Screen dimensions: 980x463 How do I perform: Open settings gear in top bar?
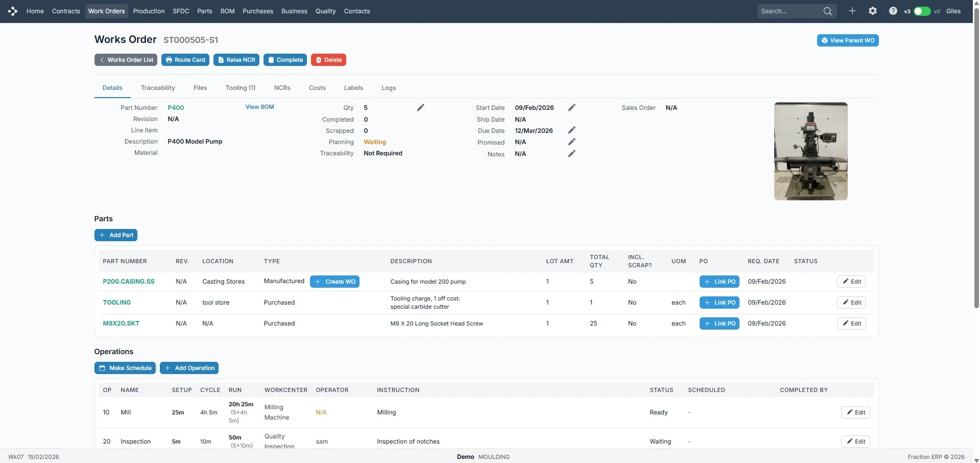click(872, 11)
